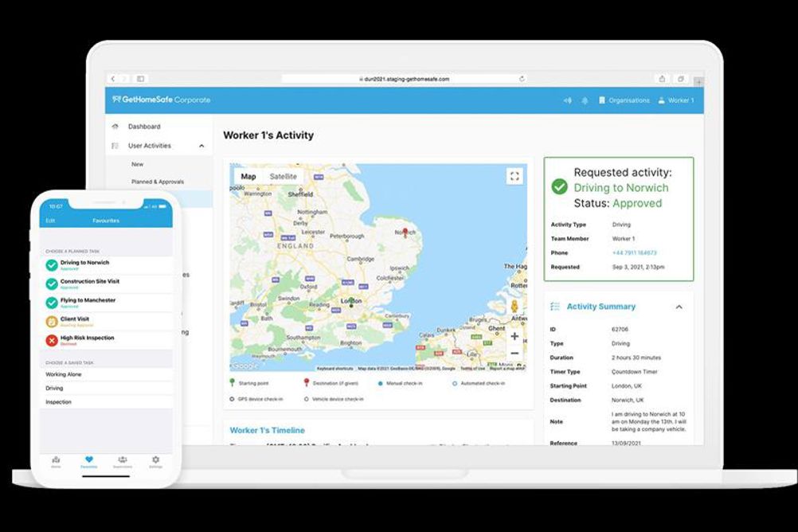Tap Edit in the phone header

[x=50, y=221]
